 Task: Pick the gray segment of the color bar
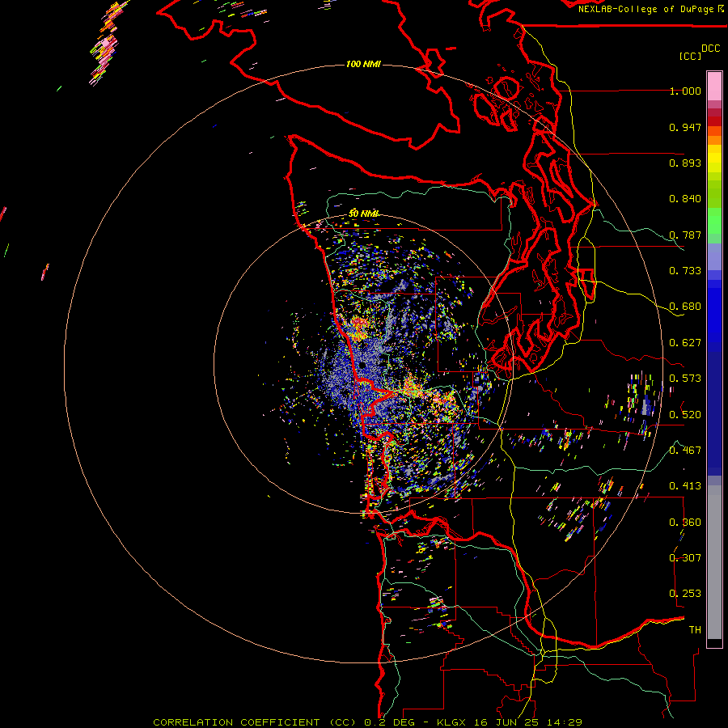pyautogui.click(x=714, y=562)
